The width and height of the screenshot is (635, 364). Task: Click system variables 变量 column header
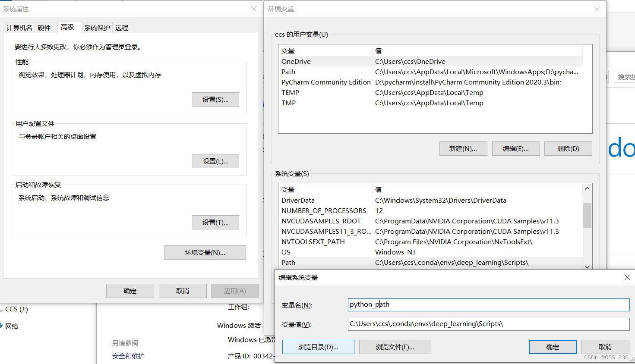(325, 189)
